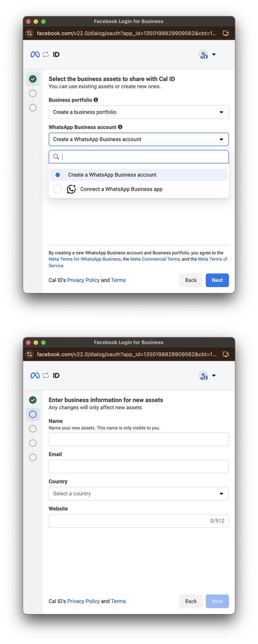258x644 pixels.
Task: Click completed first step checkmark in top window
Action: click(x=33, y=79)
